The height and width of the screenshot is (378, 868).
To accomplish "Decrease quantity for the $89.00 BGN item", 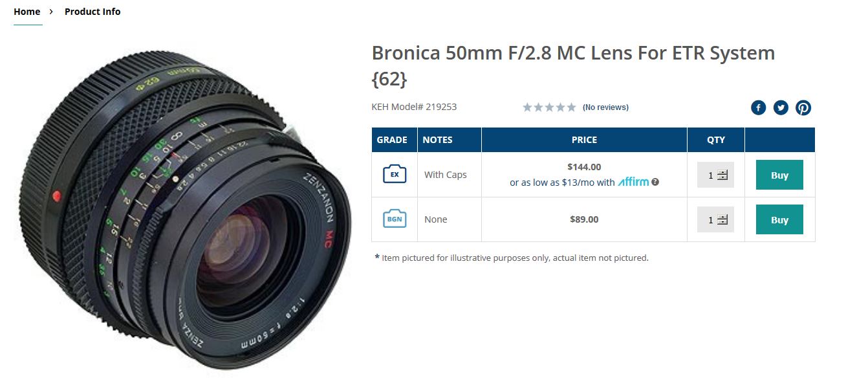I will click(722, 223).
